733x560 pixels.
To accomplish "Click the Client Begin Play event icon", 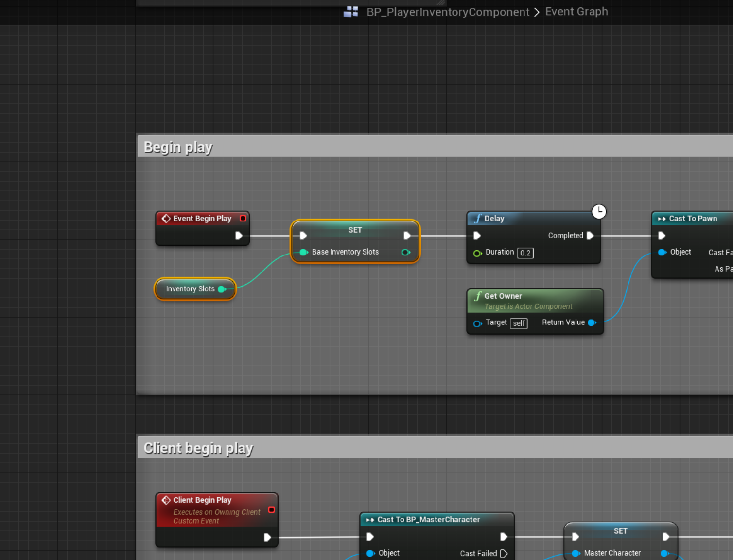I will click(166, 500).
